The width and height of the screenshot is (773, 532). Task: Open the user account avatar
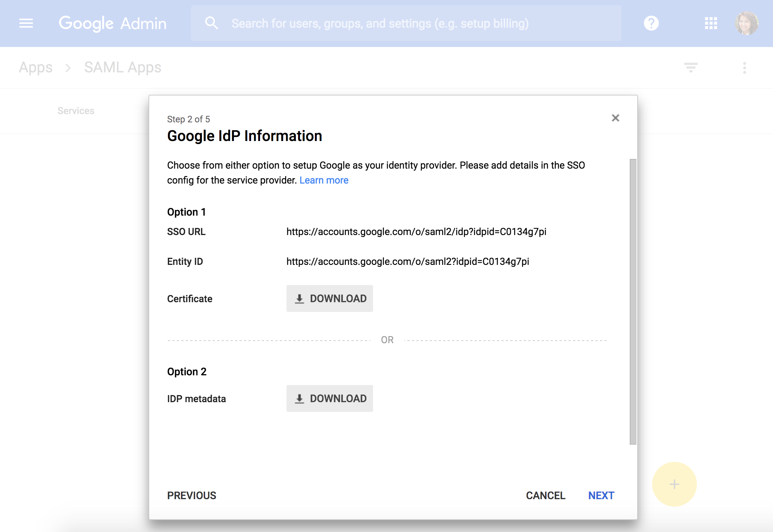click(747, 24)
